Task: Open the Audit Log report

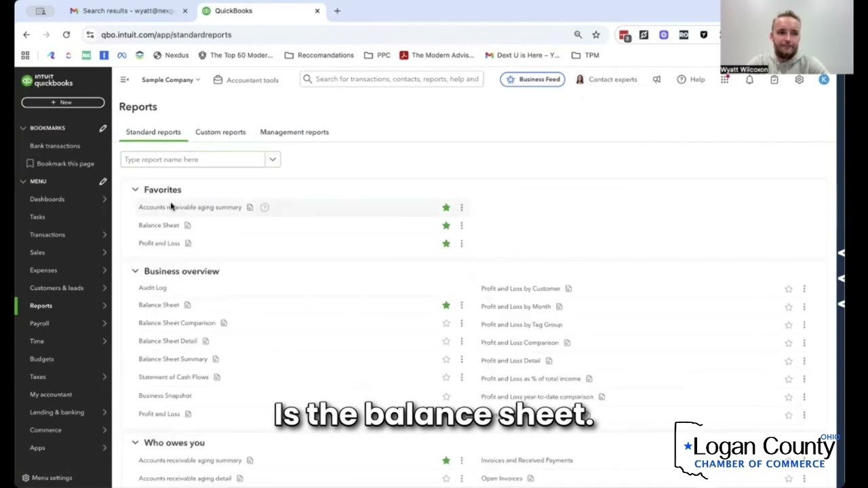Action: [x=153, y=287]
